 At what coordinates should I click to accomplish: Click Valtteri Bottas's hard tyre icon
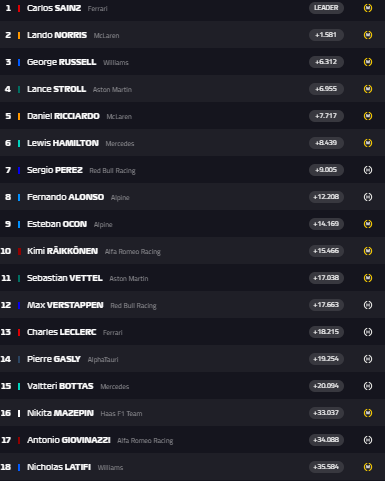click(368, 386)
